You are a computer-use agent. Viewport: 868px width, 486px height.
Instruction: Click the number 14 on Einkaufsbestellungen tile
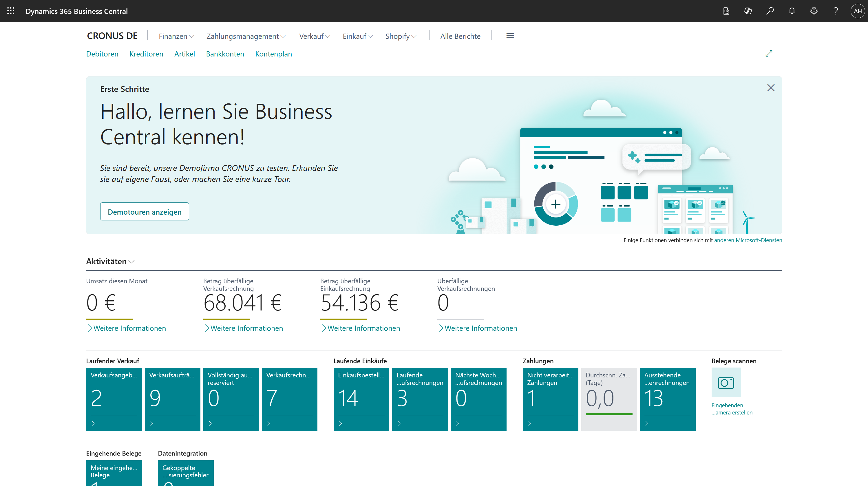pyautogui.click(x=348, y=398)
